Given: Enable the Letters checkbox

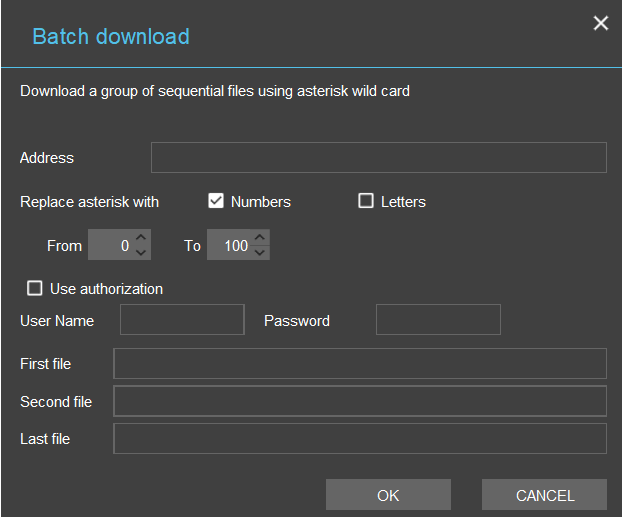Looking at the screenshot, I should point(366,201).
